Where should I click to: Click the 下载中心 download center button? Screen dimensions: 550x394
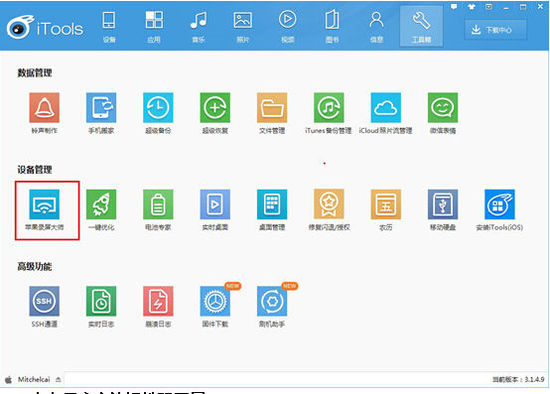(x=495, y=30)
